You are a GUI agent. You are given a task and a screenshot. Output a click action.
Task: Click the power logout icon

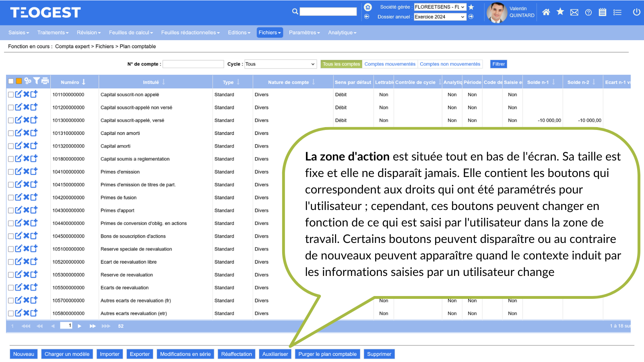(636, 12)
